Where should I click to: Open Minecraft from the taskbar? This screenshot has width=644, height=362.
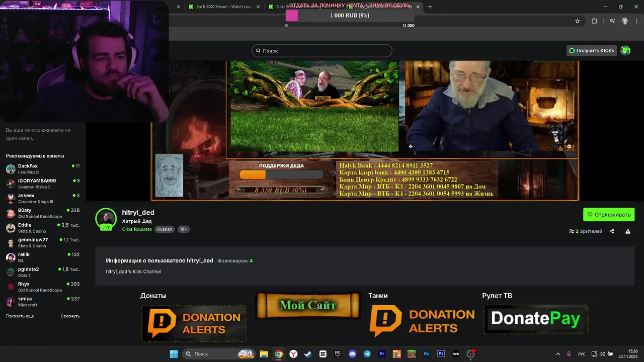click(x=412, y=354)
